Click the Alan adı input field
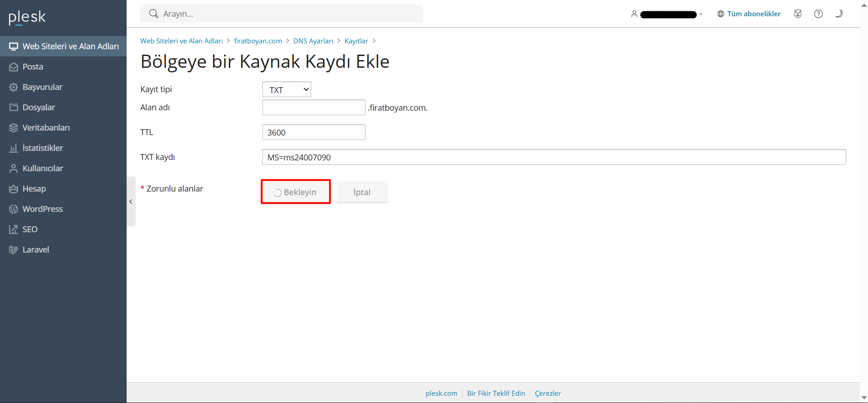868x403 pixels. [314, 108]
